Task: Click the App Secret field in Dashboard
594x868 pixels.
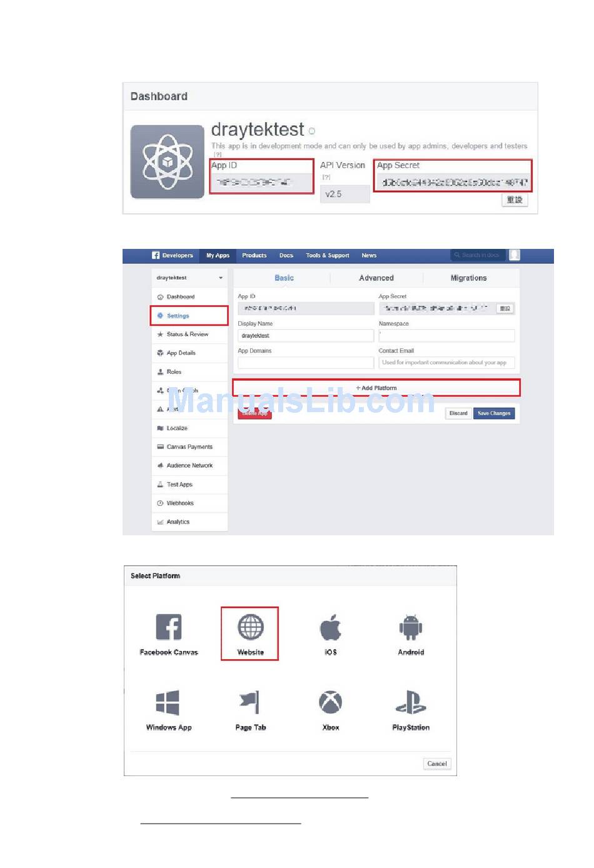Action: coord(454,182)
